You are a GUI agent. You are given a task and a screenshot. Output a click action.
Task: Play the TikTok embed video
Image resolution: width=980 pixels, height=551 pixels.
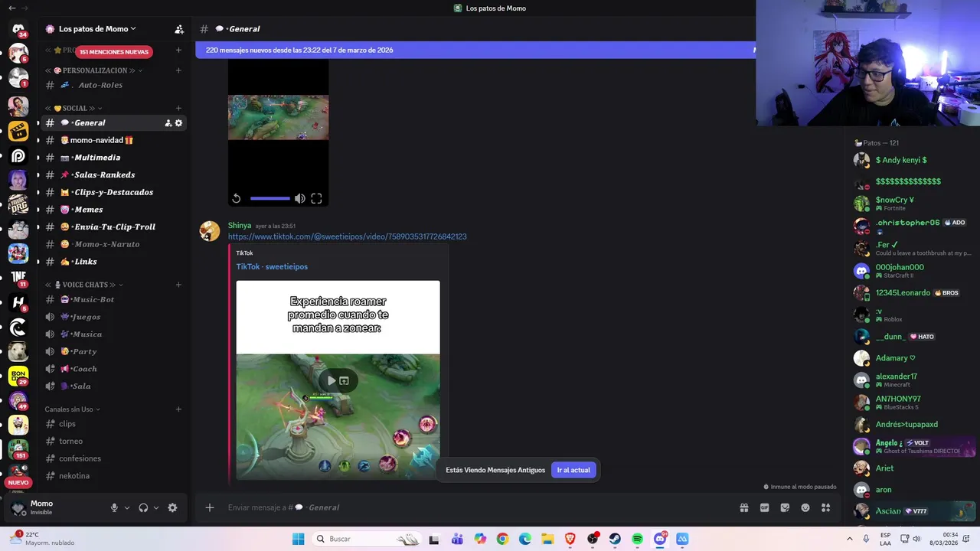pos(331,380)
